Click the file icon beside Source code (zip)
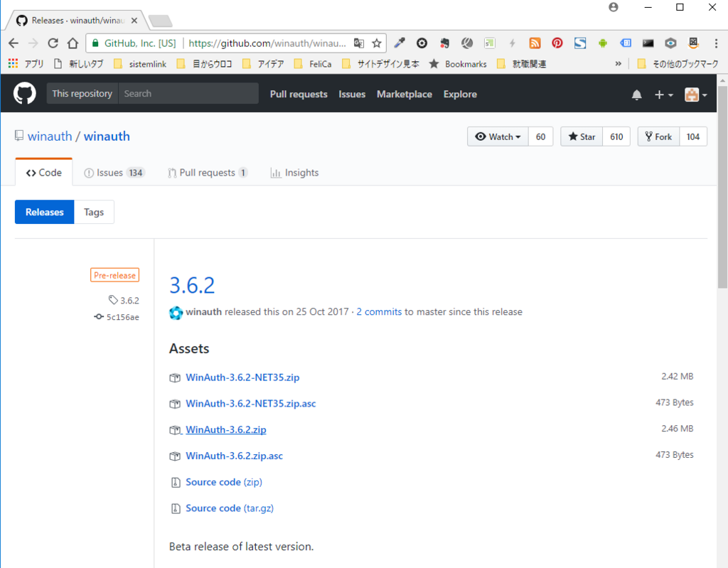This screenshot has height=568, width=728. point(176,483)
